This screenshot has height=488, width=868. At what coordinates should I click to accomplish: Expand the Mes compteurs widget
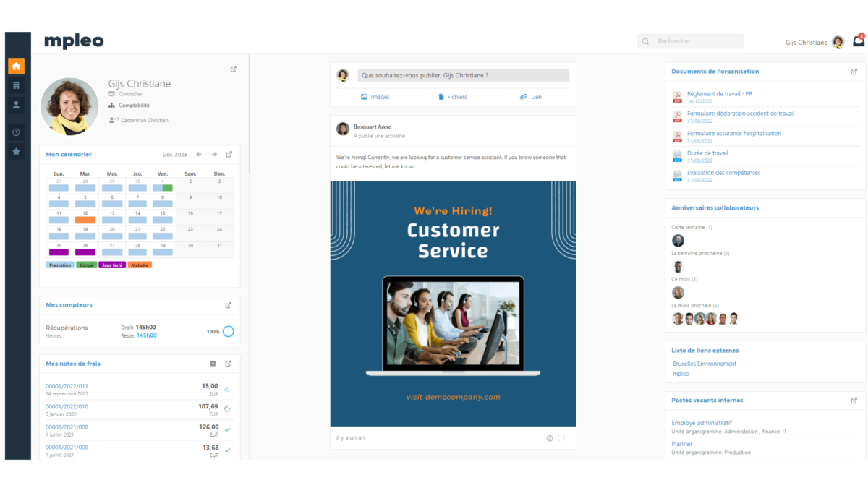[x=229, y=305]
